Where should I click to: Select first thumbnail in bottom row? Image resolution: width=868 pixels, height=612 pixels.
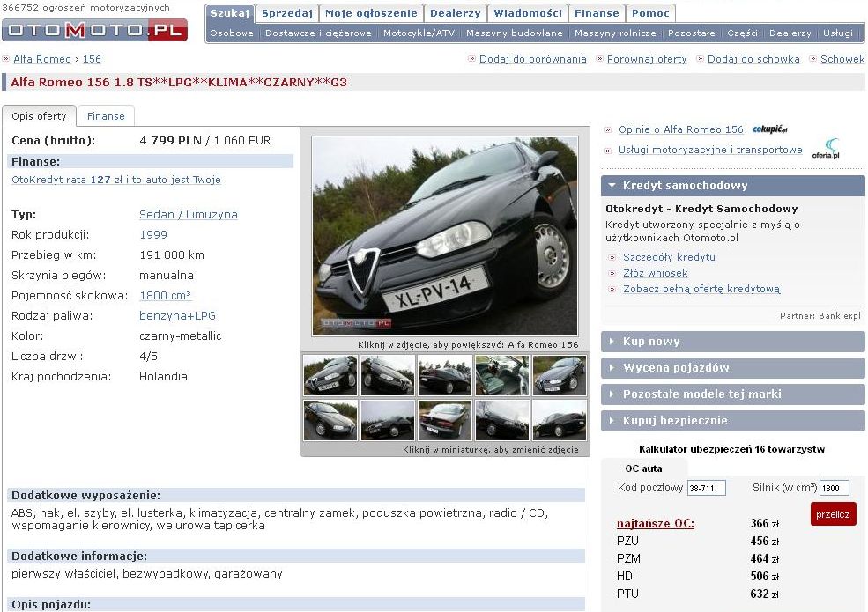[x=330, y=421]
